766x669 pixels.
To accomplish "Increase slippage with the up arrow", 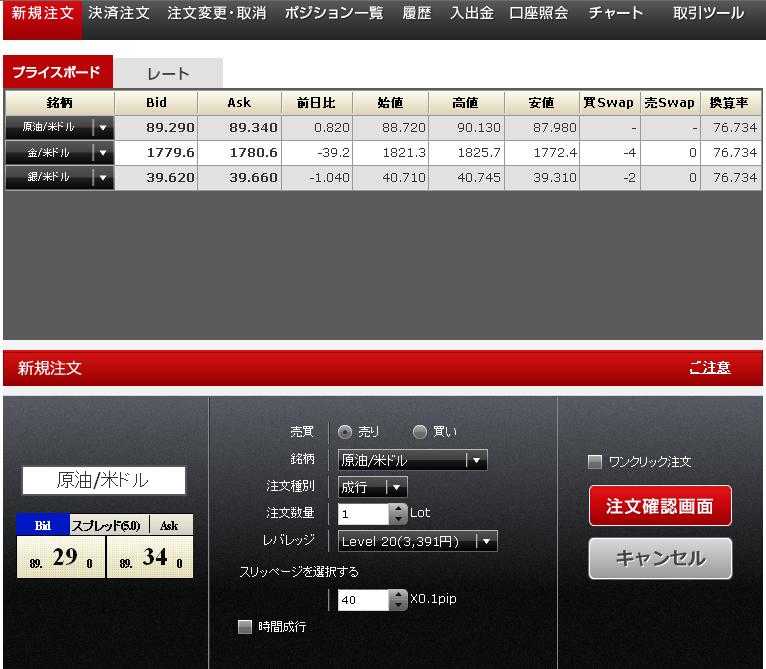I will 399,594.
